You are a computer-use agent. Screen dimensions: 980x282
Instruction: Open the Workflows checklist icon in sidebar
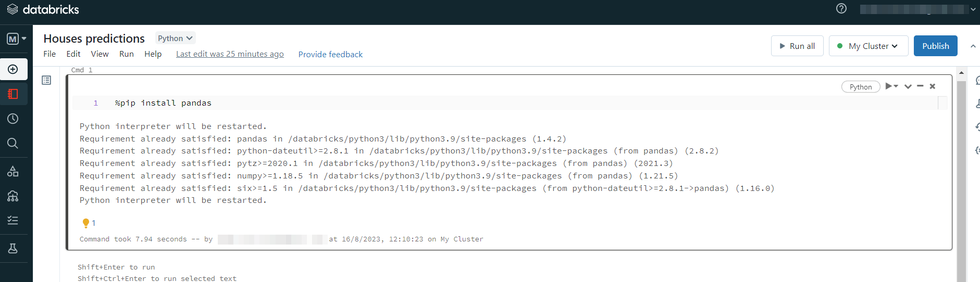tap(13, 221)
